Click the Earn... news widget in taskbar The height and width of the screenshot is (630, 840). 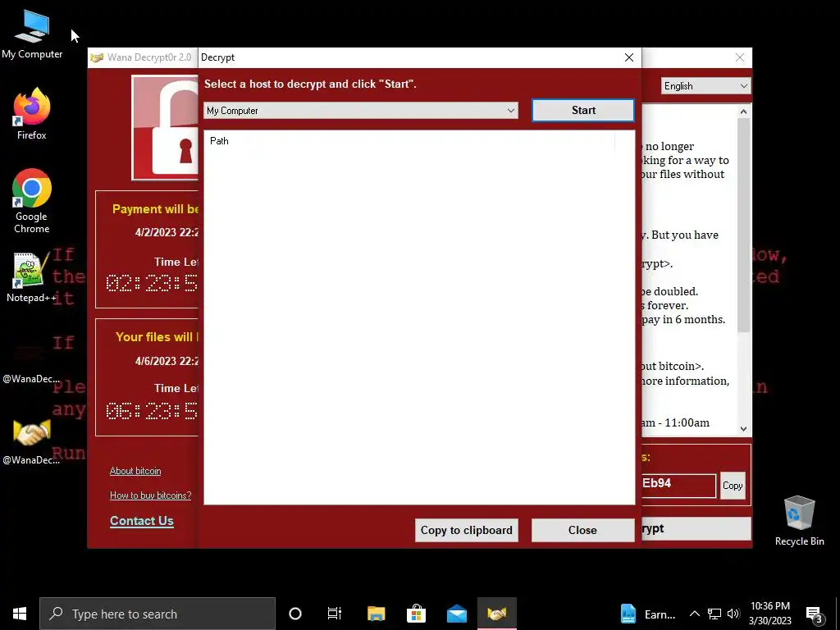pos(648,614)
